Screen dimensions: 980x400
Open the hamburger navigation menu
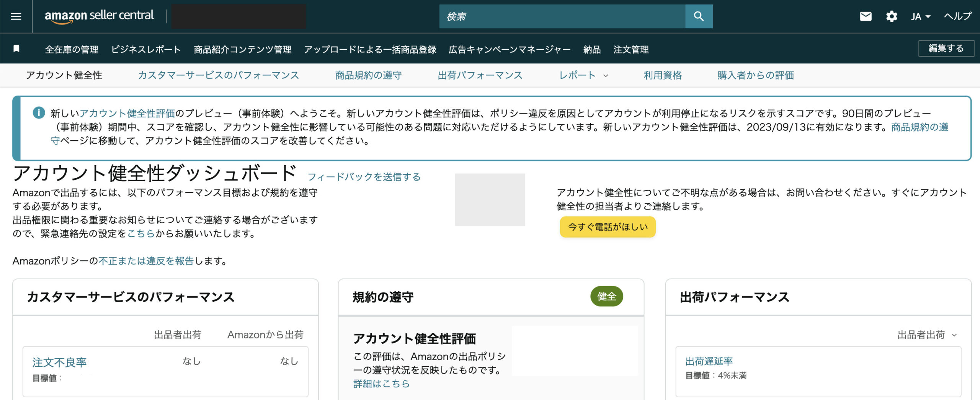tap(16, 16)
